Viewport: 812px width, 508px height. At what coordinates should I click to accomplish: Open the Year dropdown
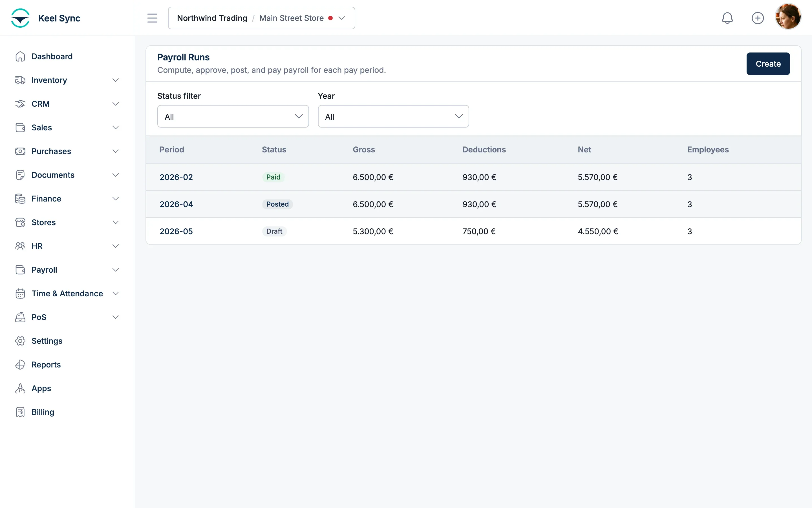(393, 116)
